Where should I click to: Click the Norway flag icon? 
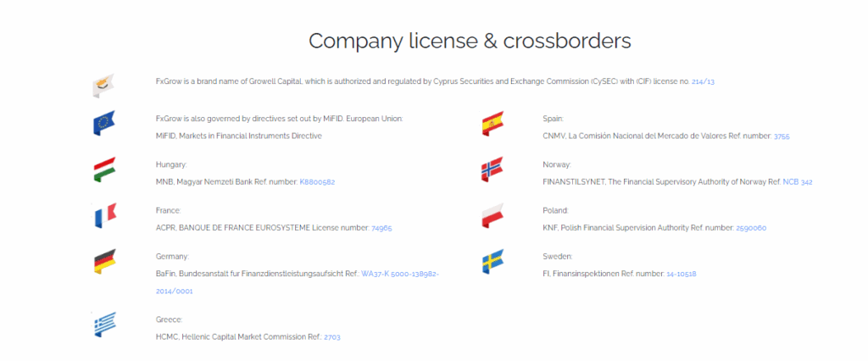(x=492, y=169)
